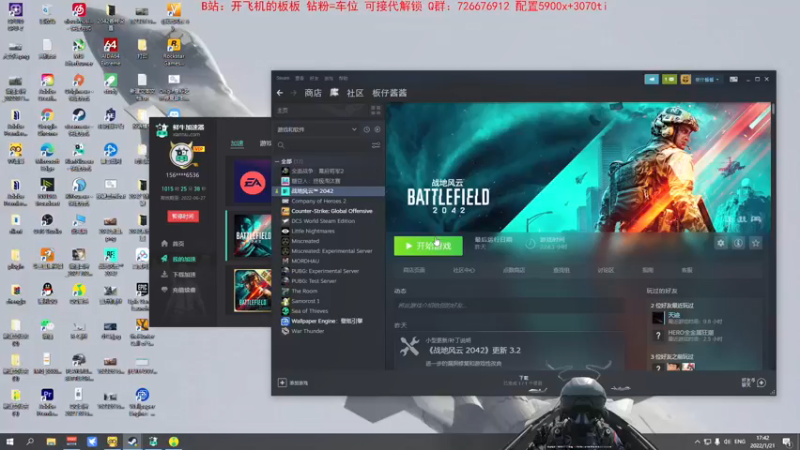Open the 商店 store tab in Steam
The width and height of the screenshot is (800, 450).
click(x=313, y=93)
